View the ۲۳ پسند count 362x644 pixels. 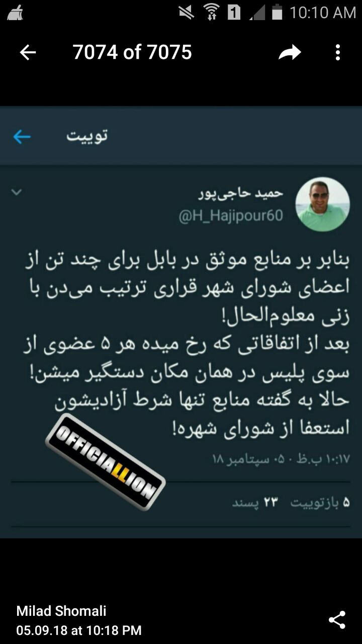pyautogui.click(x=254, y=503)
